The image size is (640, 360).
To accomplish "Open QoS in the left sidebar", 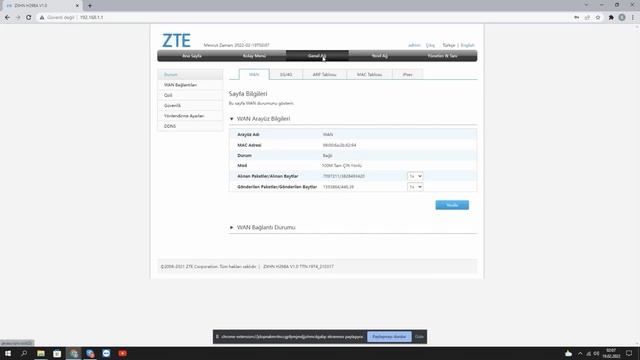I will tap(190, 95).
